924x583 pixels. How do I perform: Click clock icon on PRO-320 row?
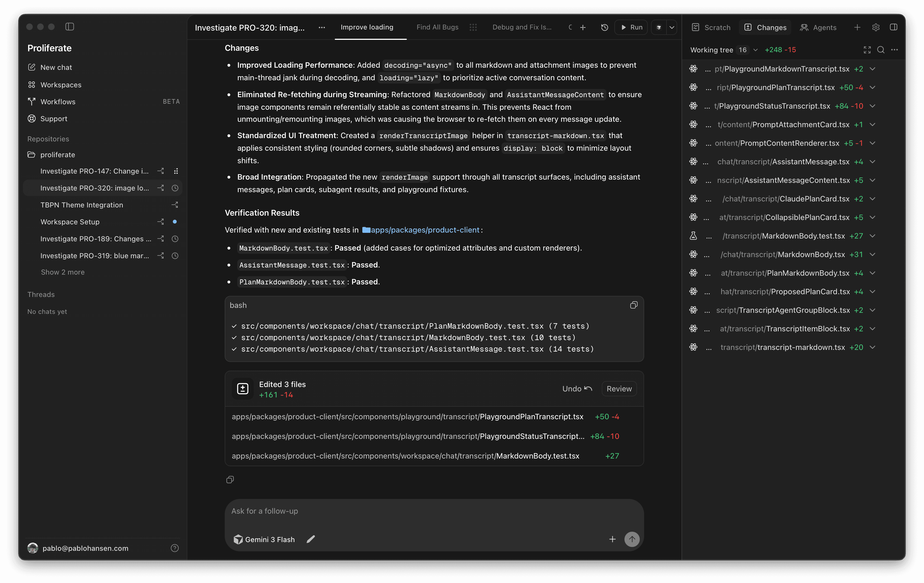point(175,188)
